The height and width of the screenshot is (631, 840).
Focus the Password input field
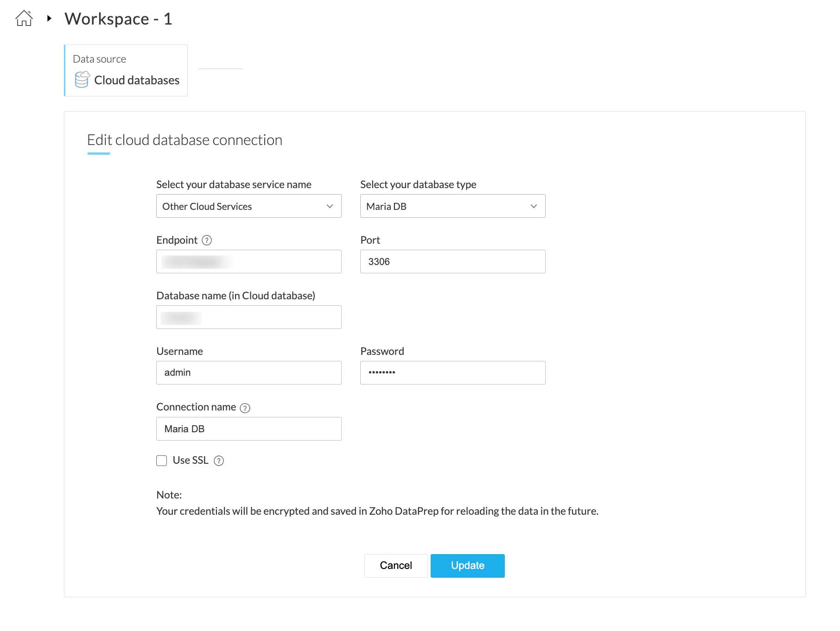[452, 373]
